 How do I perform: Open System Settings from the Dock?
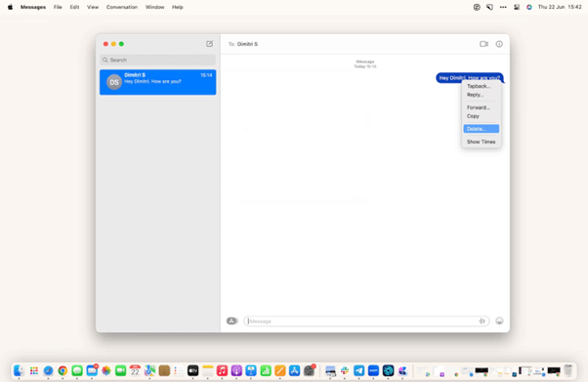[x=309, y=370]
